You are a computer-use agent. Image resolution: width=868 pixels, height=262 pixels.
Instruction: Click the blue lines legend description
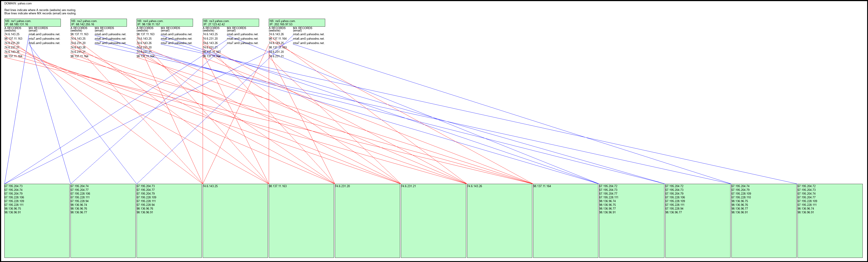click(x=40, y=13)
